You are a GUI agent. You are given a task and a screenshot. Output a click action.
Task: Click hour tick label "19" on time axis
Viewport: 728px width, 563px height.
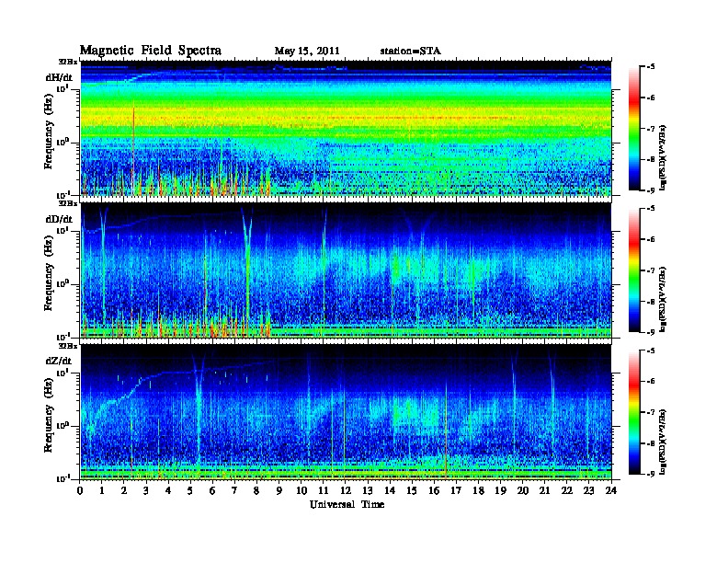click(x=500, y=490)
